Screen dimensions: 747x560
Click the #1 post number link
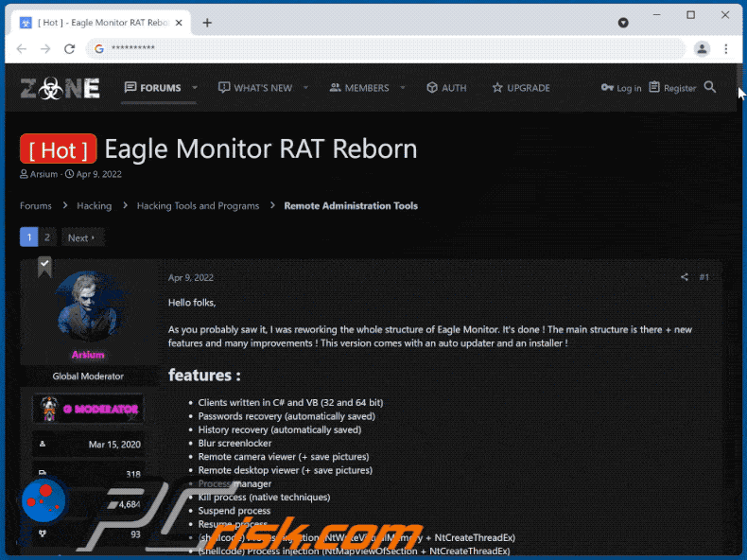click(704, 277)
